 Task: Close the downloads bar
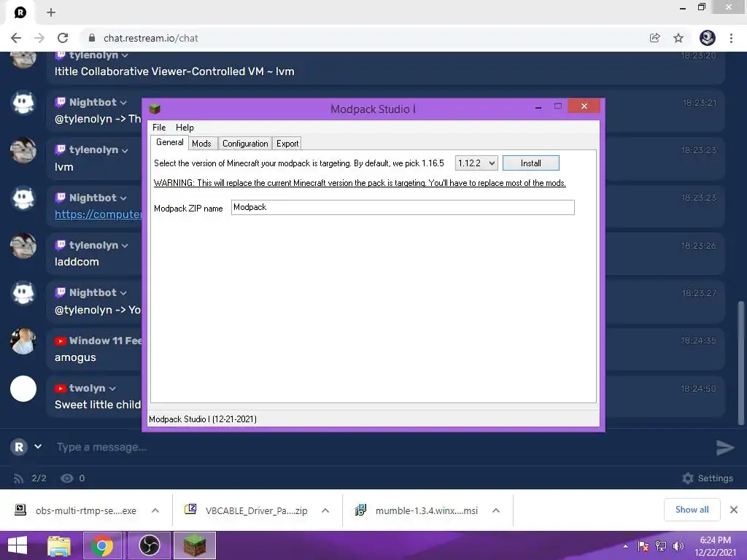(734, 510)
